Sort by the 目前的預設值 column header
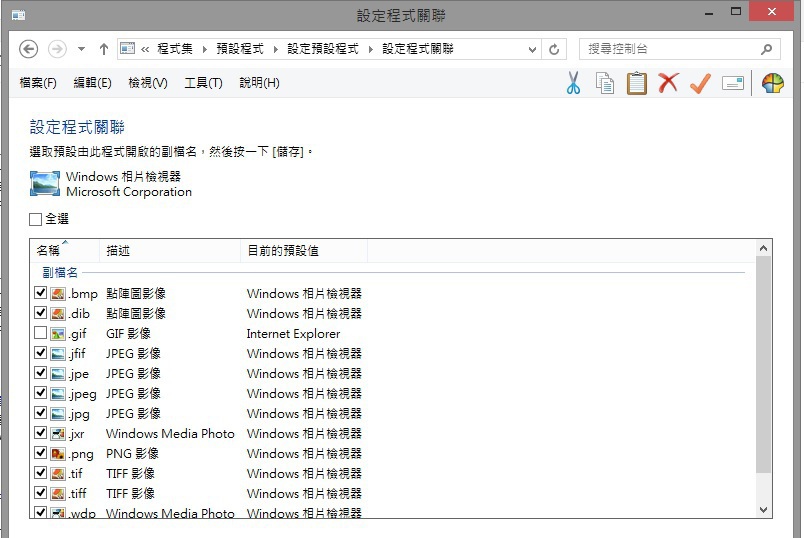The height and width of the screenshot is (538, 804). (304, 251)
